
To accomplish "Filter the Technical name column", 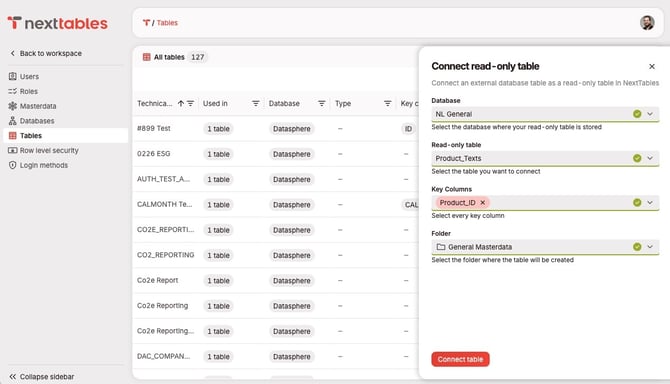I will coord(191,103).
